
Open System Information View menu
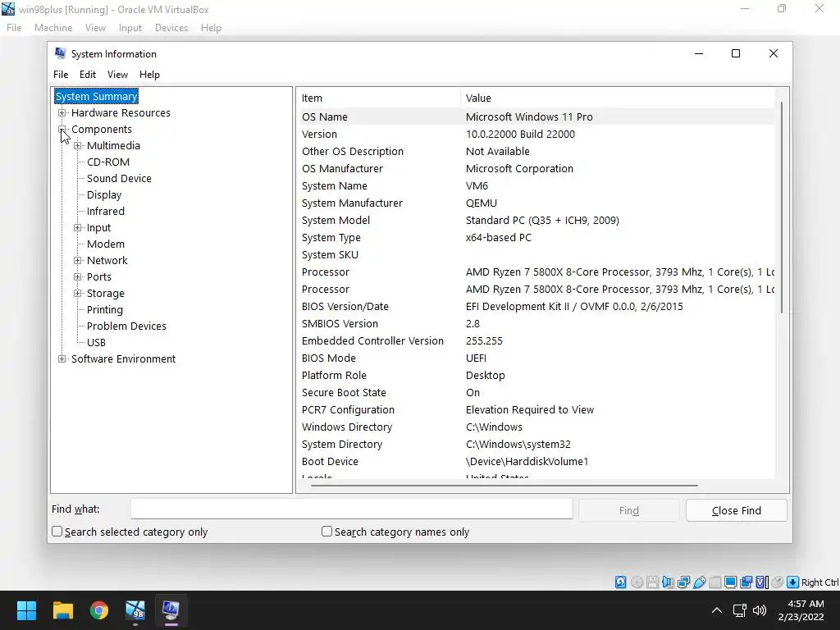[x=117, y=75]
